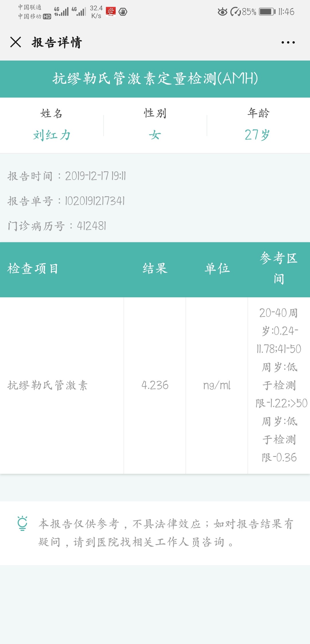Tap the result value 4.236
310x644 pixels.
tap(155, 385)
